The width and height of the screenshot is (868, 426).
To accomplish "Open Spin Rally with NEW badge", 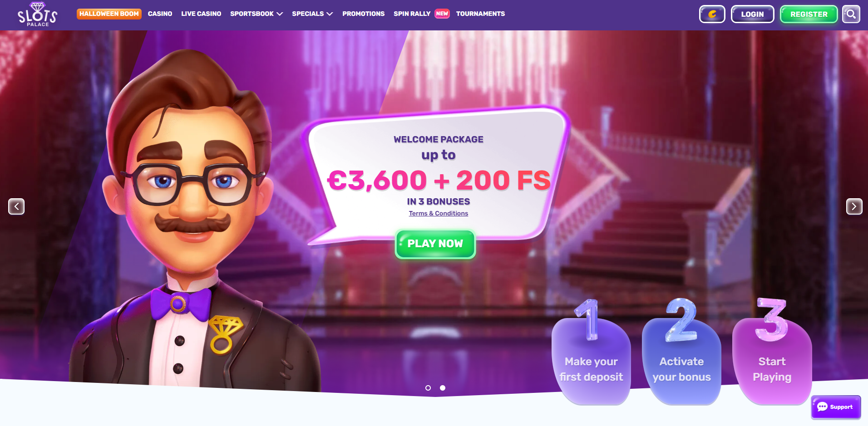I will pos(422,14).
